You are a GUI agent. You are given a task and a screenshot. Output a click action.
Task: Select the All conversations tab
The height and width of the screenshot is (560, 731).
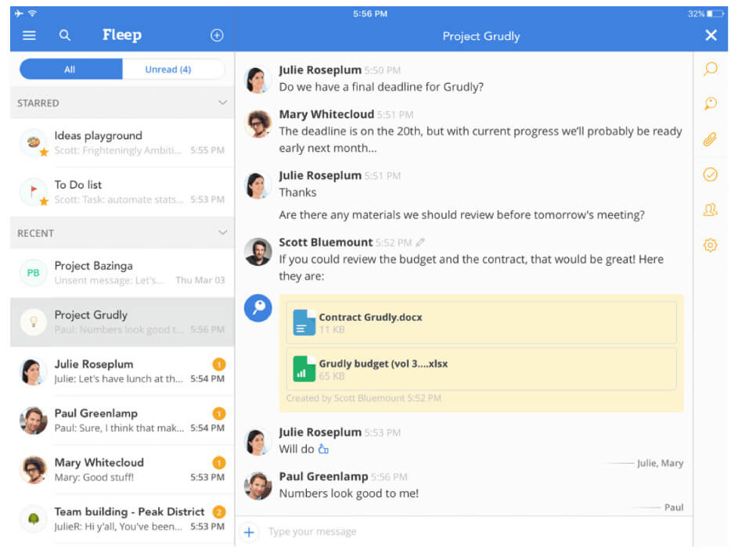(70, 70)
